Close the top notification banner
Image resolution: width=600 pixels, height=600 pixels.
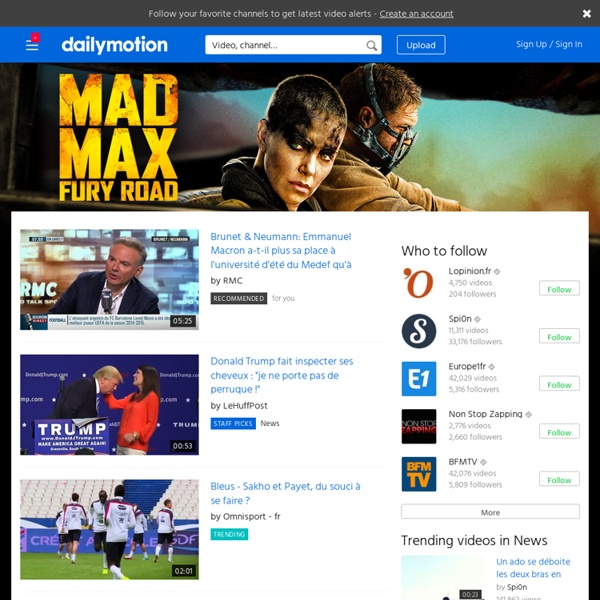586,14
